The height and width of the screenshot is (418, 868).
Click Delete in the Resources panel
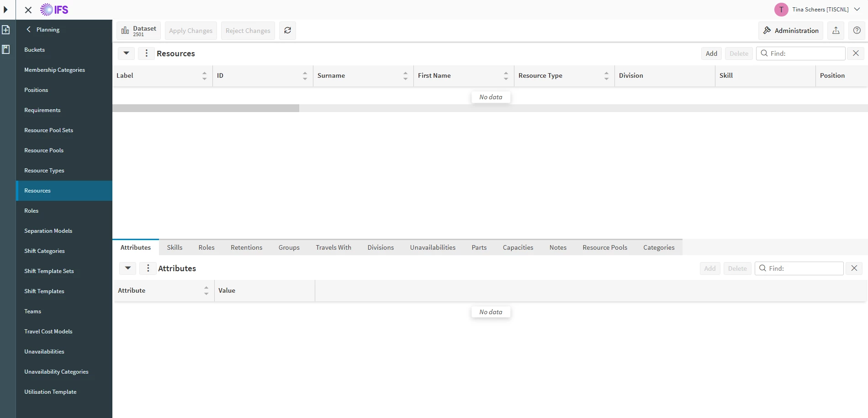(x=739, y=54)
